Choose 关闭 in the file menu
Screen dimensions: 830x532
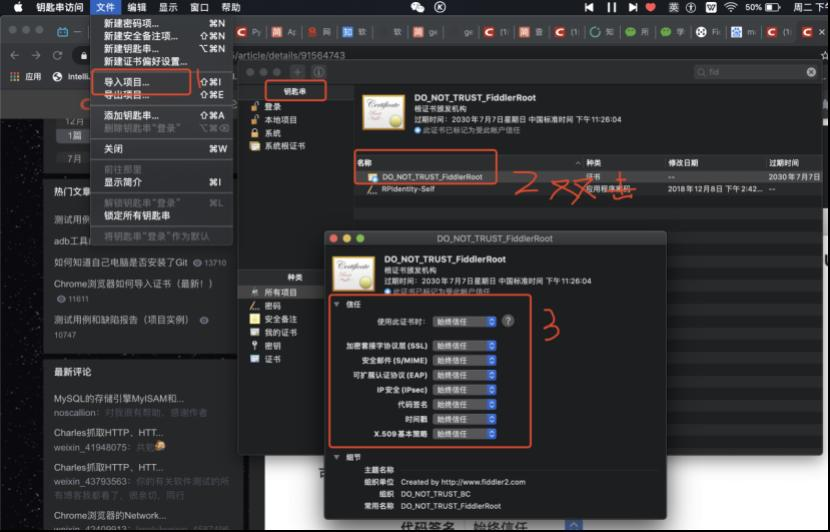point(162,149)
